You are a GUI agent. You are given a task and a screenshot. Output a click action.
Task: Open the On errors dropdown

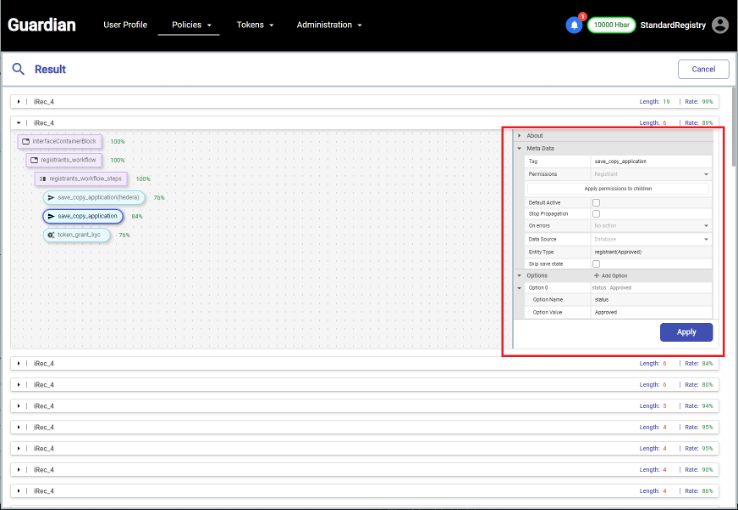click(x=650, y=226)
